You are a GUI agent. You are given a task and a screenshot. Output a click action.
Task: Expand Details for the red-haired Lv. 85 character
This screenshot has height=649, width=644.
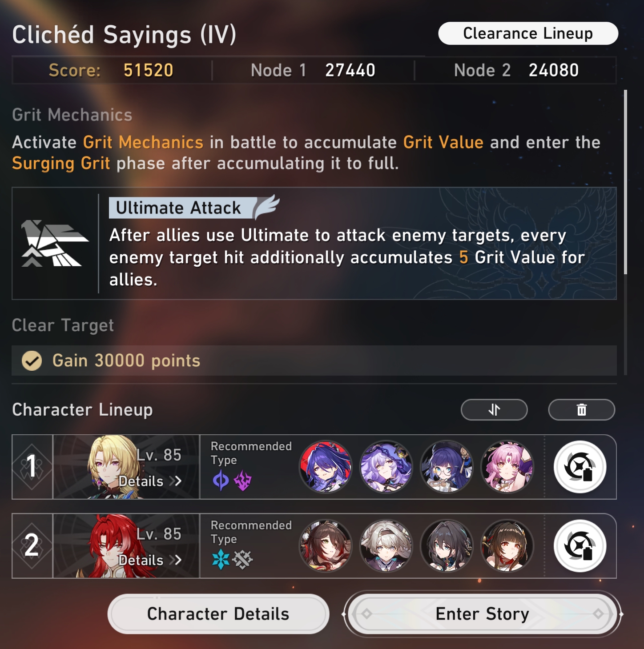150,560
